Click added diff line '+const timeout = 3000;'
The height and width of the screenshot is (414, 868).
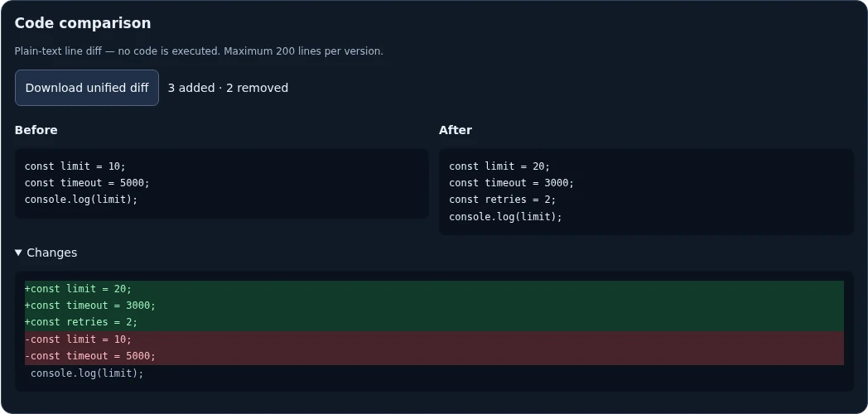[434, 306]
